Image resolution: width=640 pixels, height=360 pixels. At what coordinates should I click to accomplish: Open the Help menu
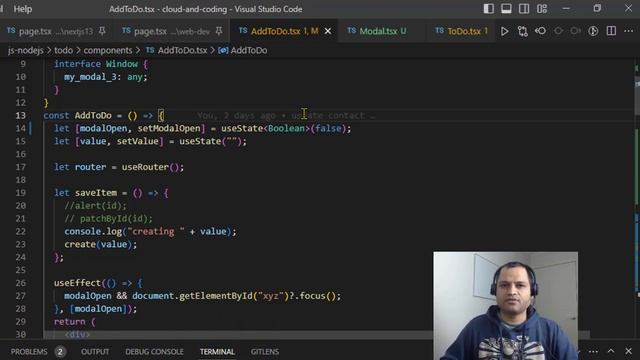pyautogui.click(x=23, y=9)
